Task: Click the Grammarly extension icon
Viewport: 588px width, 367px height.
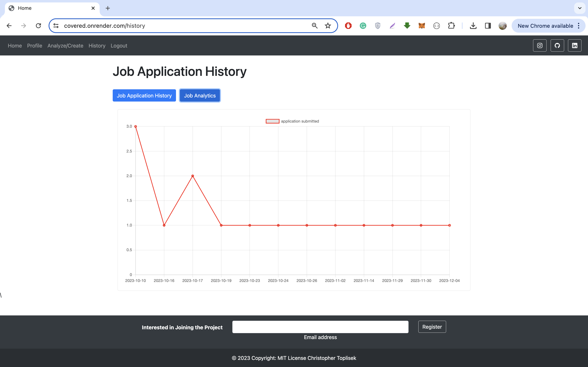Action: 363,26
